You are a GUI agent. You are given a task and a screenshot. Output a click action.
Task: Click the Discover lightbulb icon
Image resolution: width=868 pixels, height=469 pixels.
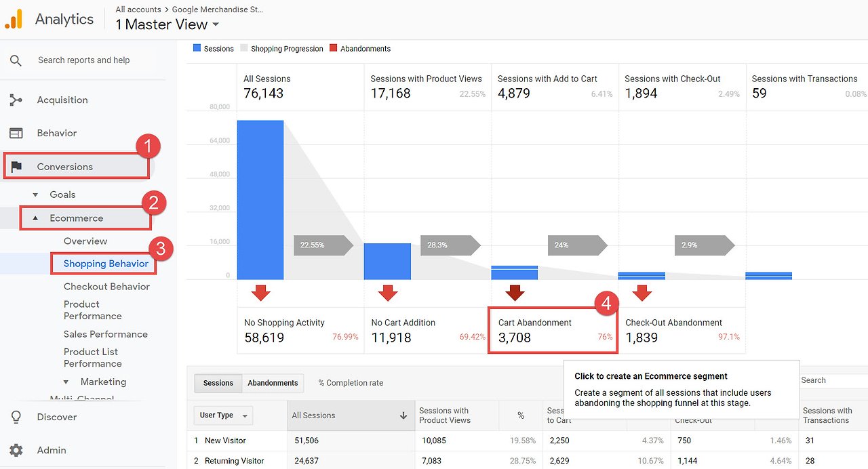click(16, 417)
